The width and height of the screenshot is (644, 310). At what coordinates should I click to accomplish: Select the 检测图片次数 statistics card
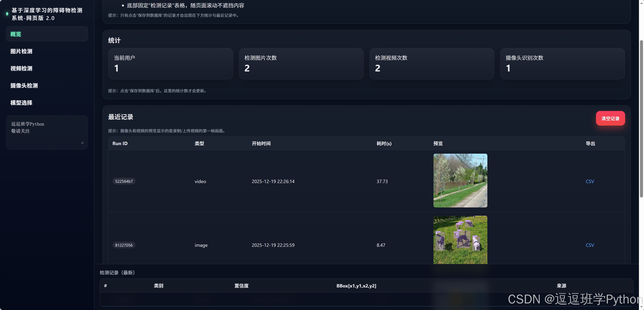[x=301, y=64]
